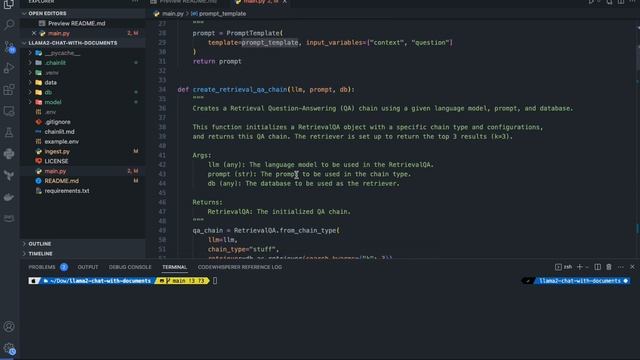Click main.py in the breadcrumb
The image size is (640, 360).
coord(172,13)
